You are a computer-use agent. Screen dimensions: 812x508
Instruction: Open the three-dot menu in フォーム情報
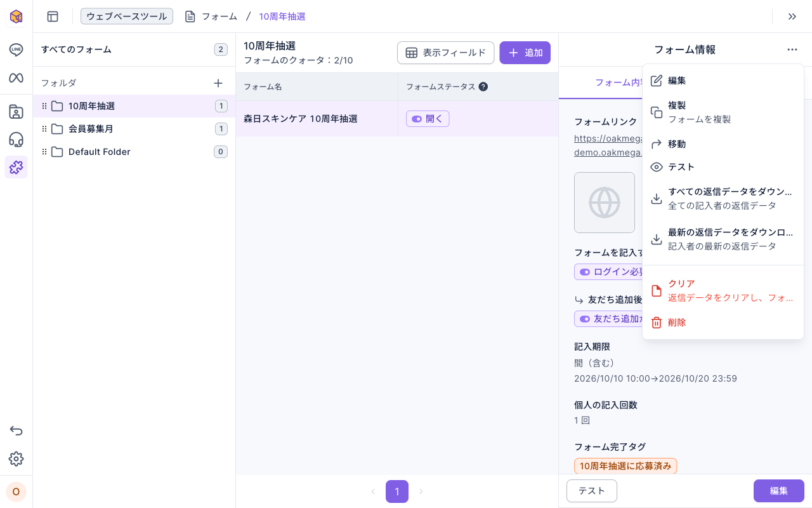pyautogui.click(x=792, y=50)
